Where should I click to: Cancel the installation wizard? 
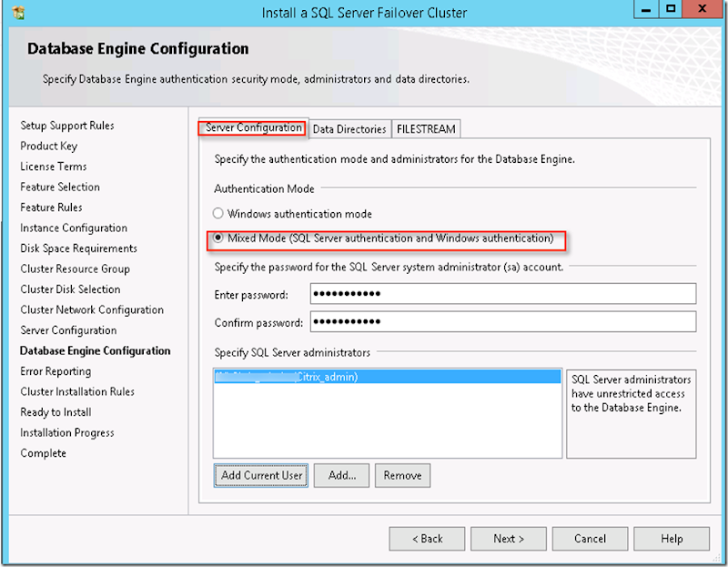coord(590,539)
